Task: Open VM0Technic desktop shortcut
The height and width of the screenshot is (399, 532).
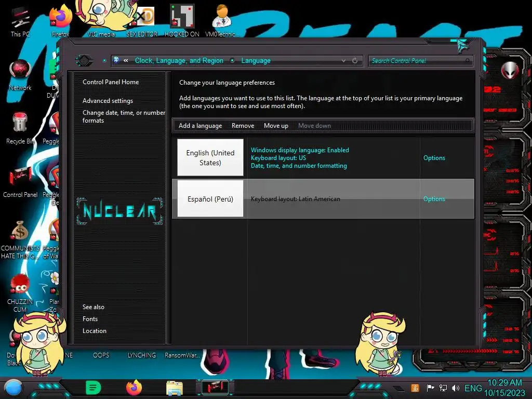Action: [222, 20]
